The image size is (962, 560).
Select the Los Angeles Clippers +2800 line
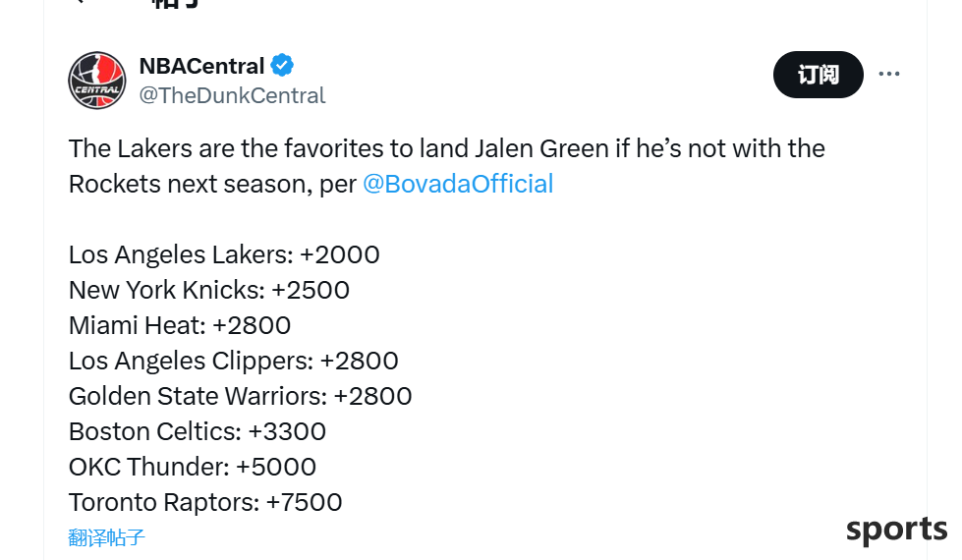click(x=233, y=361)
